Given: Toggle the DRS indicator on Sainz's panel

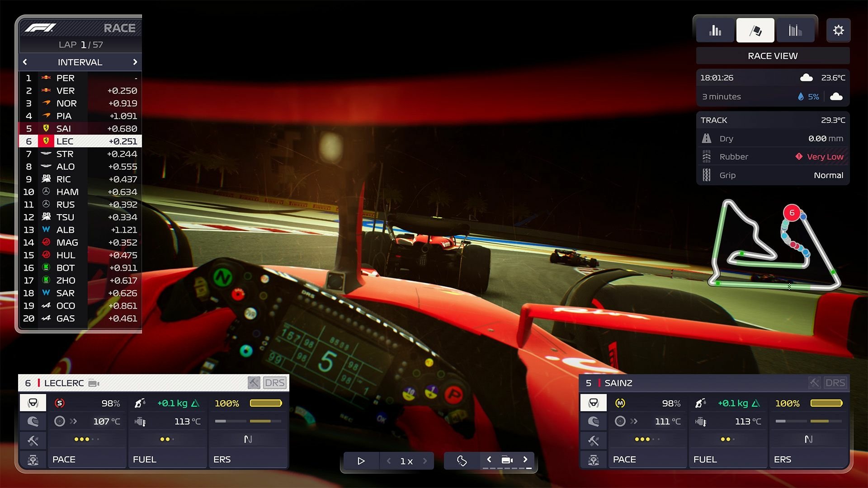Looking at the screenshot, I should (836, 383).
